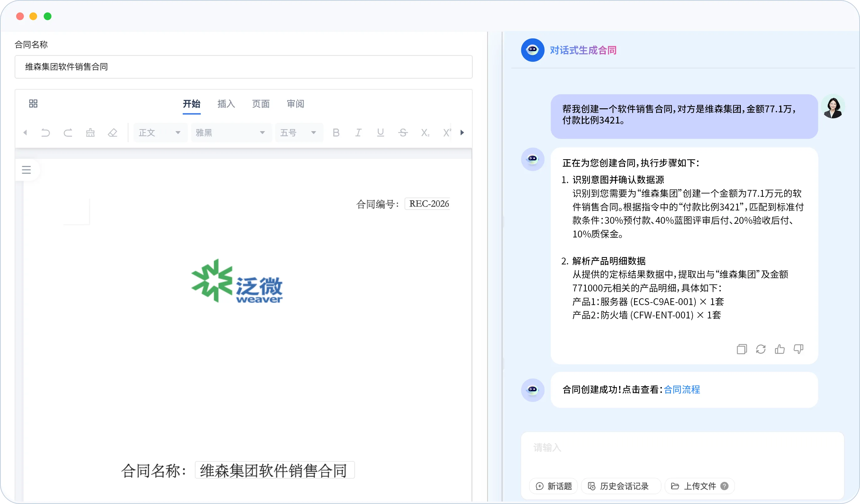This screenshot has width=860, height=504.
Task: Click '识别意图并确认数据源' step heading
Action: click(618, 180)
